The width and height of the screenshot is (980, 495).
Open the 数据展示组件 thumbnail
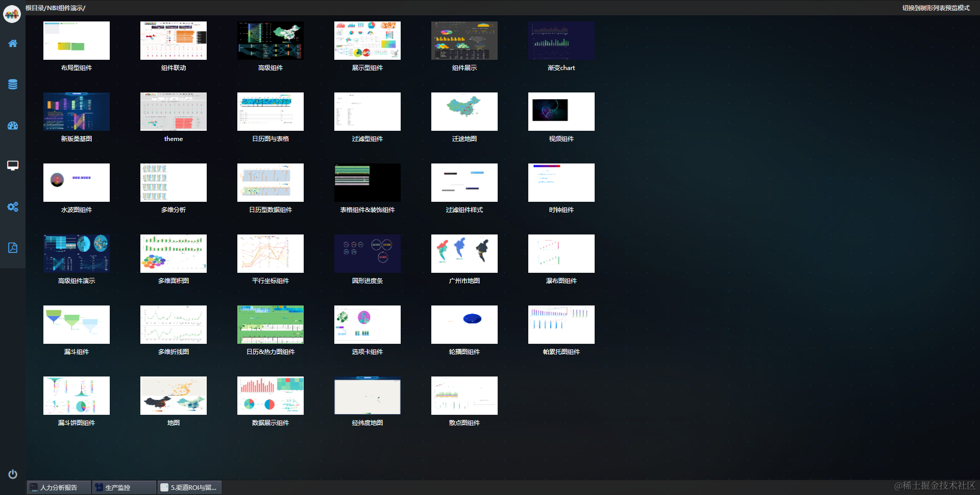[271, 395]
